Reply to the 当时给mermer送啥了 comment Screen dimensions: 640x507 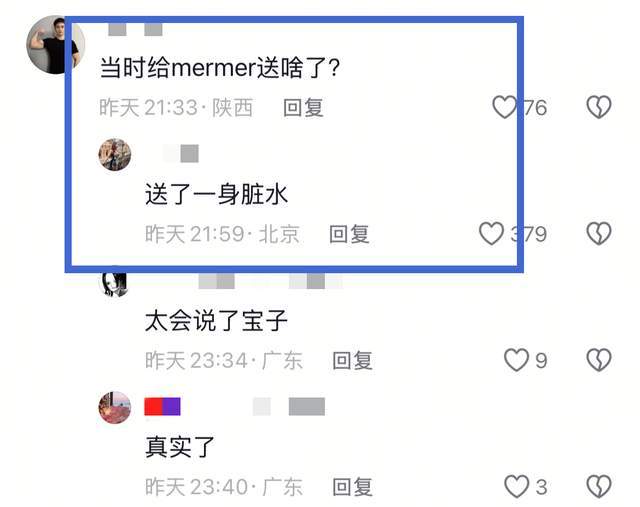click(303, 108)
